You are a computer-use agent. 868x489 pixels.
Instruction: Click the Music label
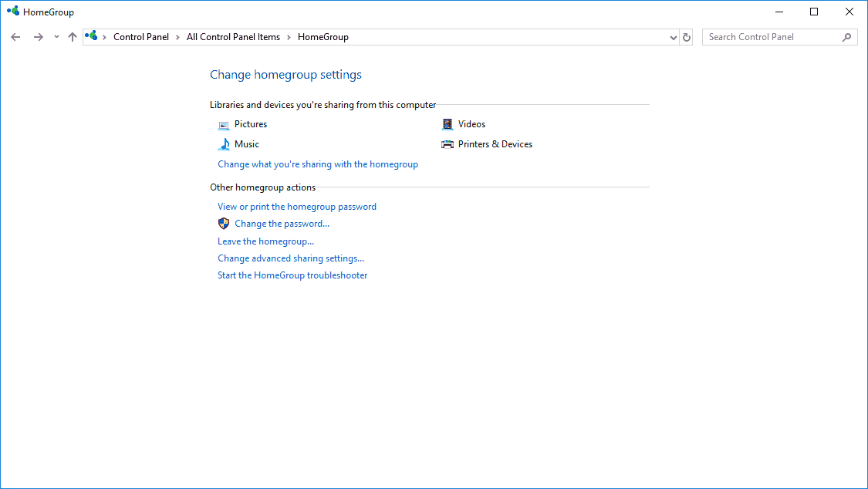[x=247, y=144]
